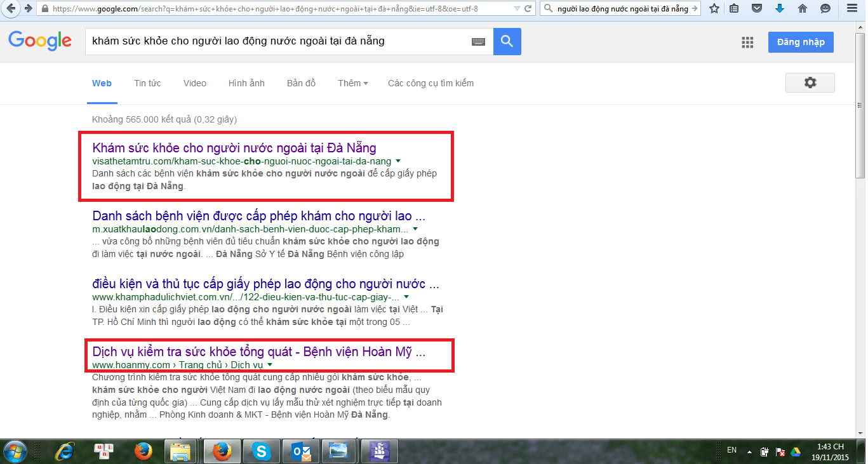
Task: Switch to the Tin tức tab
Action: point(147,83)
